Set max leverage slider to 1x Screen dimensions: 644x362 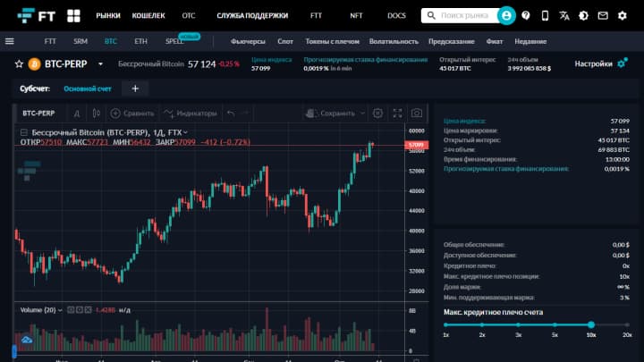446,324
